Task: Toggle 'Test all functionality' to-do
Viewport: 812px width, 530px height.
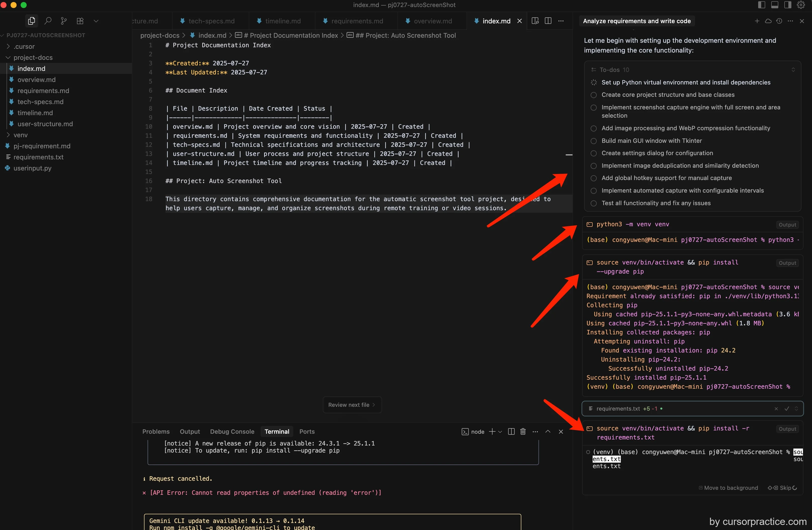Action: pos(594,203)
